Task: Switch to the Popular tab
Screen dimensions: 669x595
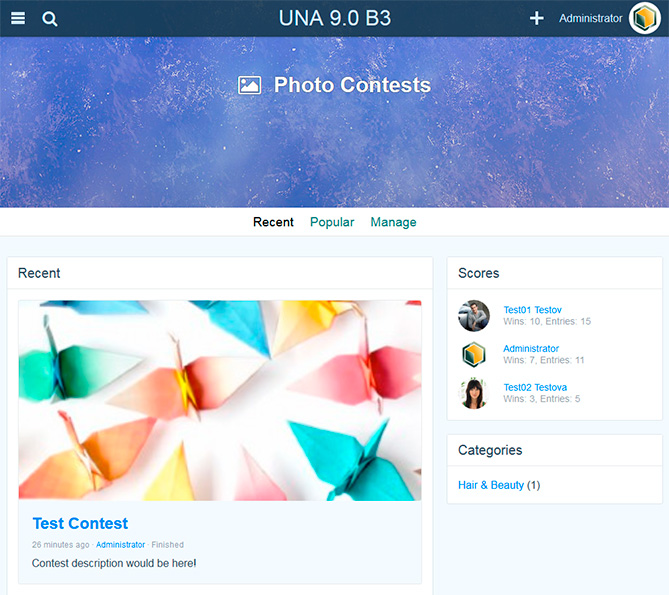Action: click(332, 222)
